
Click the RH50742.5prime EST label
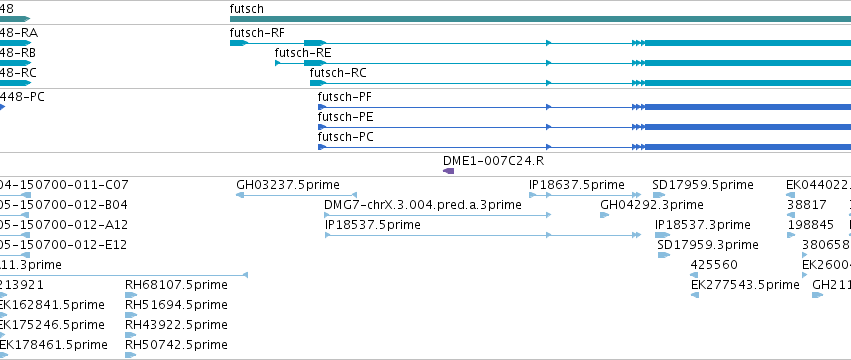tap(176, 345)
